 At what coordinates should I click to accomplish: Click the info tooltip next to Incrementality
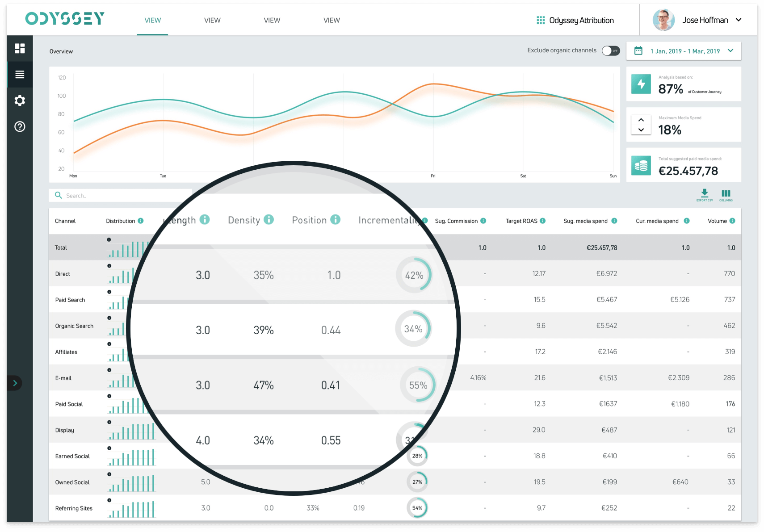tap(424, 220)
